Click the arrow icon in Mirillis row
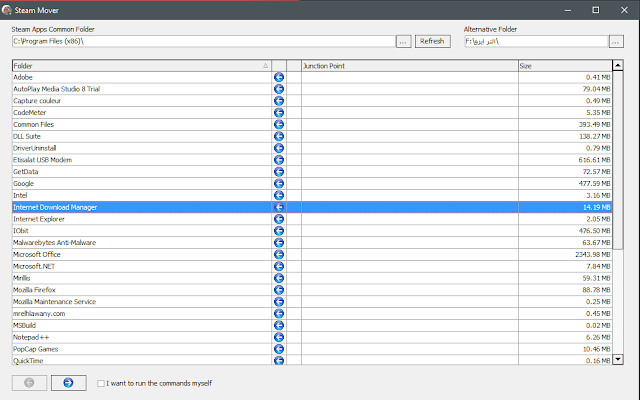This screenshot has height=400, width=640. click(x=279, y=278)
